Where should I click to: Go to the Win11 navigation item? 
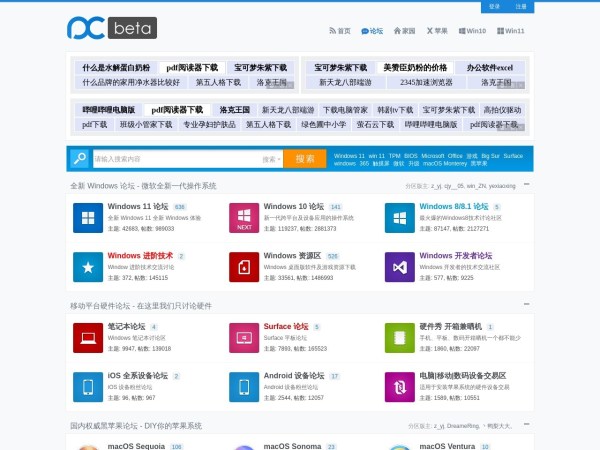tap(511, 31)
